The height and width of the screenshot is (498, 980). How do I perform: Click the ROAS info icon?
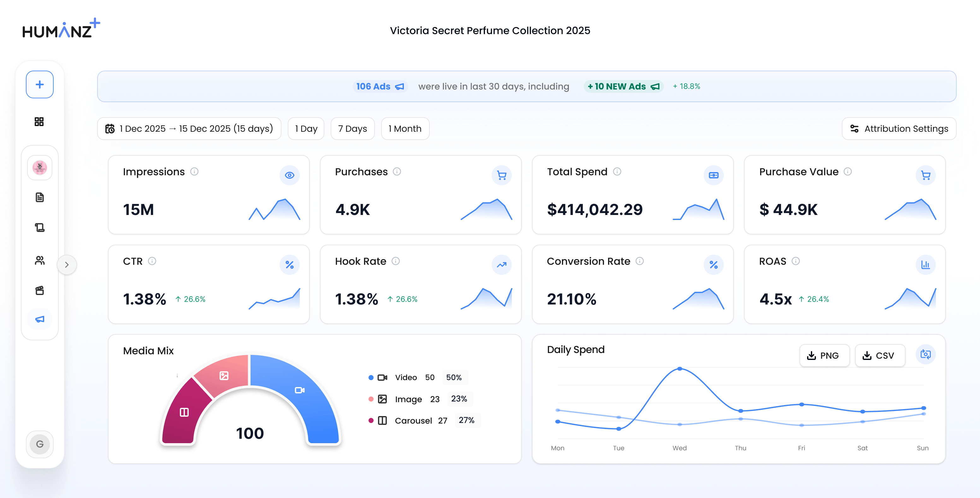click(x=795, y=261)
